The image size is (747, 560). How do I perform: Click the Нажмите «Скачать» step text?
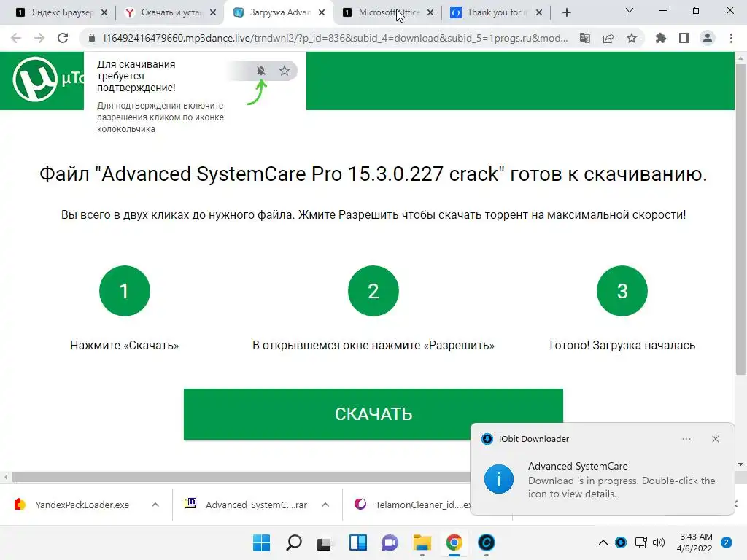[124, 345]
